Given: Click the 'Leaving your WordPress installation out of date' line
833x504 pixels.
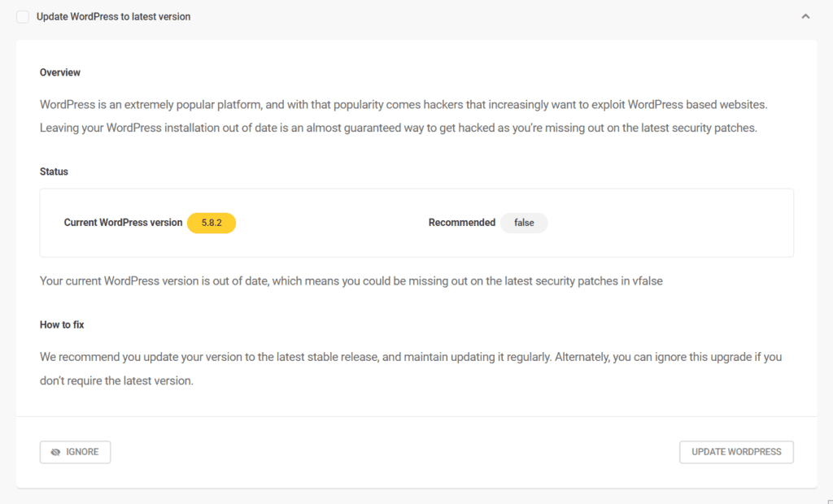Looking at the screenshot, I should [x=399, y=128].
